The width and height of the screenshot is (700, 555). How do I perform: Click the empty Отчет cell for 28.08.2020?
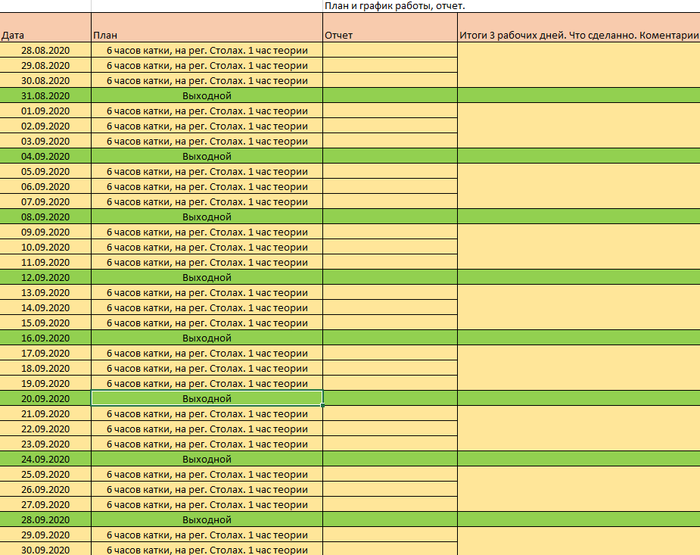(390, 50)
